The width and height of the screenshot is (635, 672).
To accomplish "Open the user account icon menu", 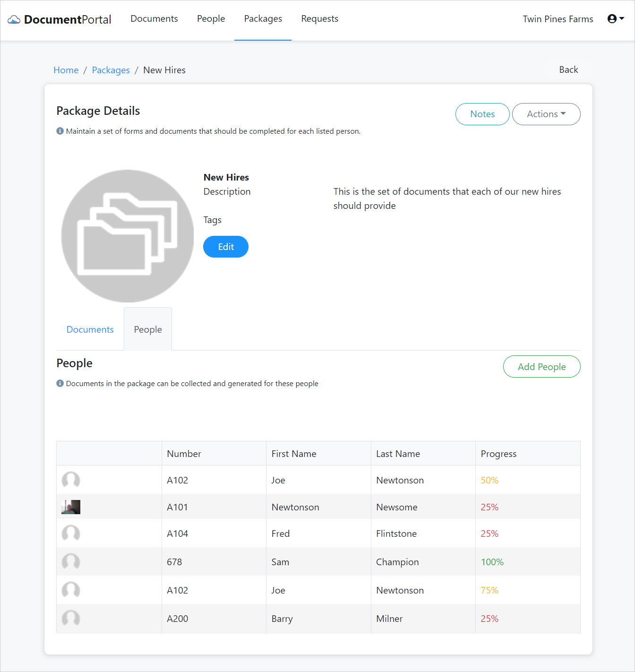I will [x=612, y=18].
